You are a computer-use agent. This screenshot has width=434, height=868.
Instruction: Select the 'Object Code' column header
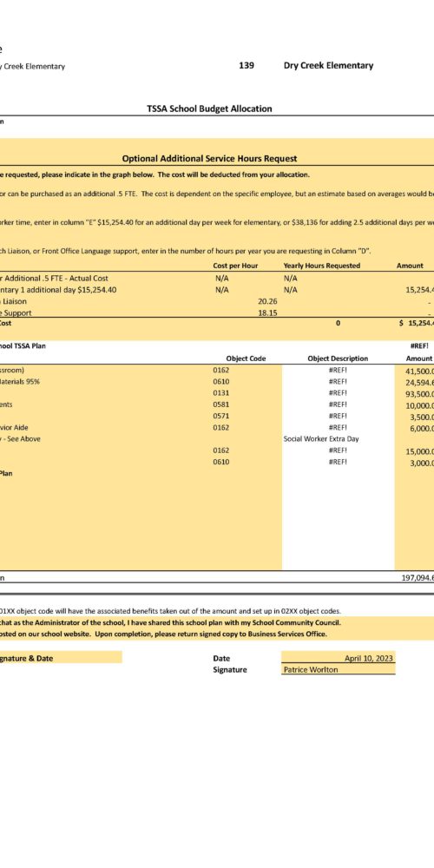[246, 358]
